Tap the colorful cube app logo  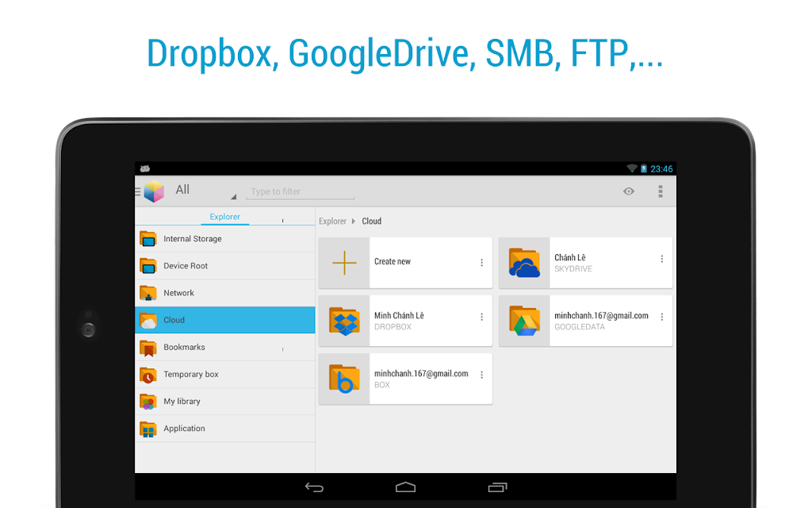[x=154, y=191]
